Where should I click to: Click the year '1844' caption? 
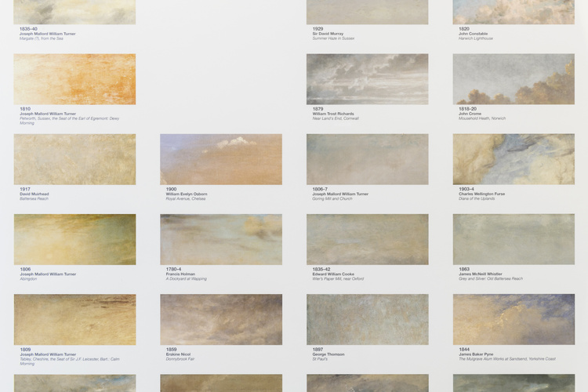click(464, 350)
